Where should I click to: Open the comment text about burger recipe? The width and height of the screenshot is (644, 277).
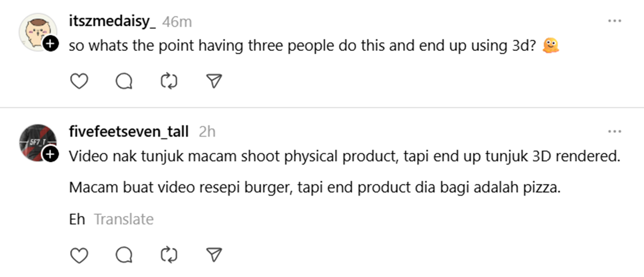pyautogui.click(x=315, y=189)
